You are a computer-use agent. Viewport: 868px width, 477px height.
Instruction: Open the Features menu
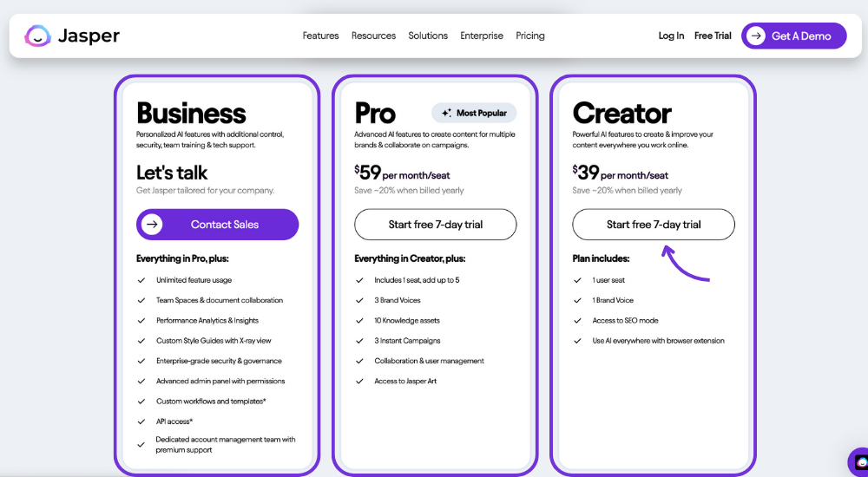[x=320, y=36]
